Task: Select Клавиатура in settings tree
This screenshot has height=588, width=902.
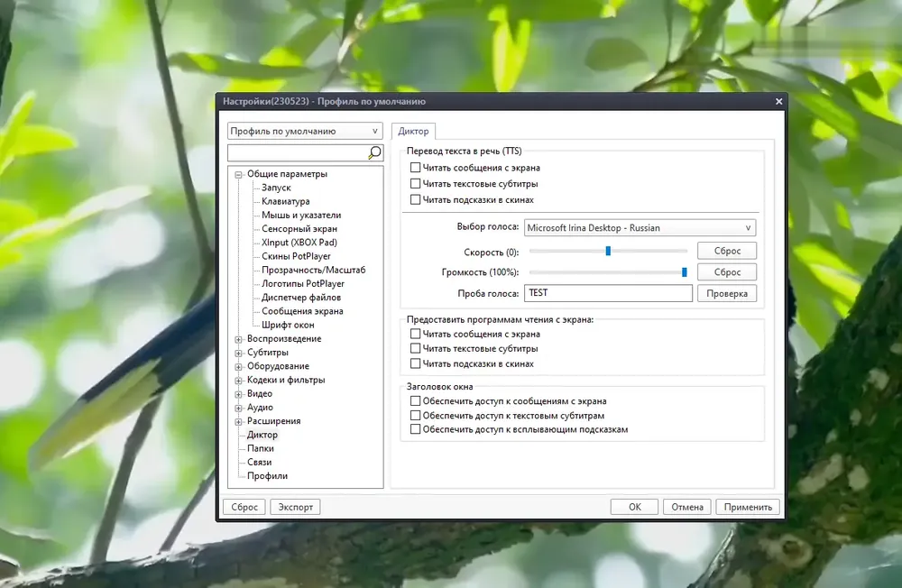Action: pos(285,201)
